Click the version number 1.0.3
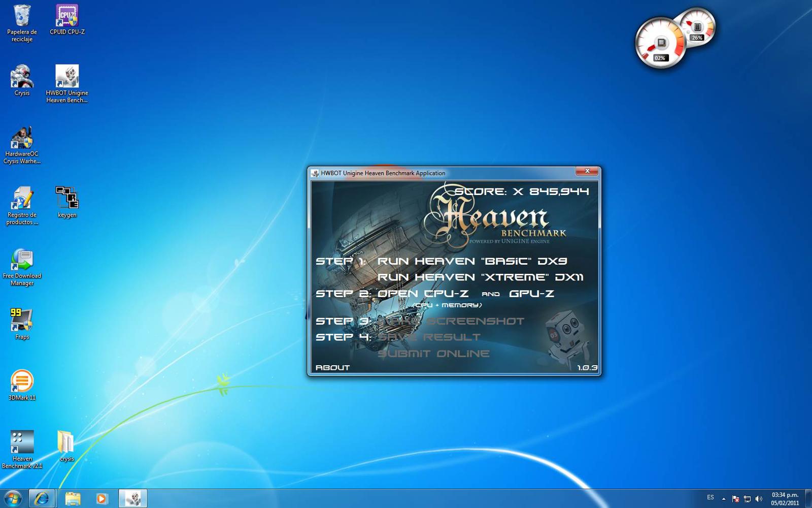The height and width of the screenshot is (508, 812). coord(587,367)
